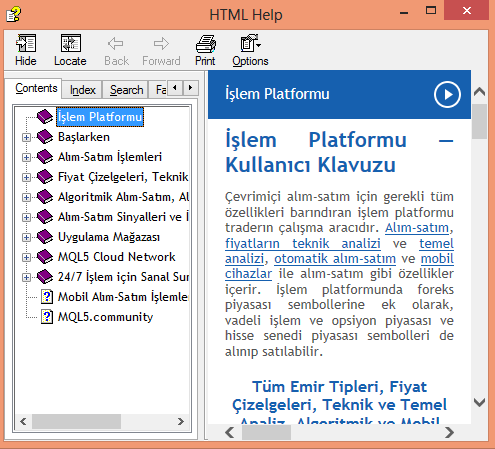Select the MQL5 Cloud Network item
Screen dimensions: 495x449
click(116, 257)
